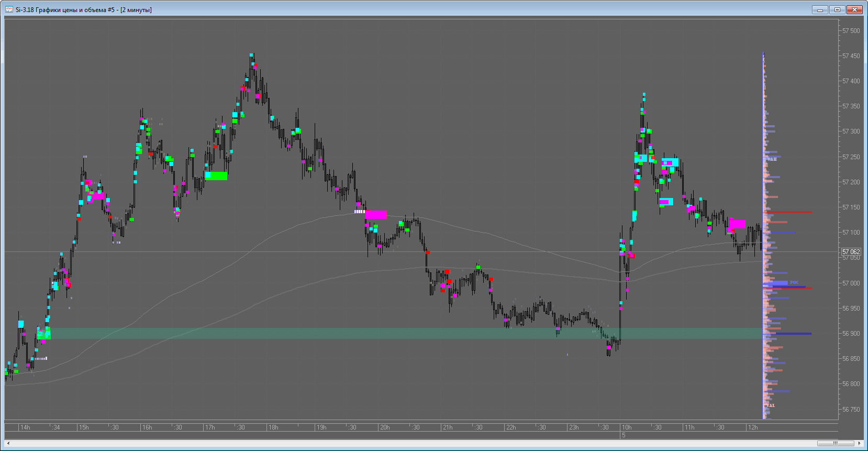
Task: Click the 57 450 price axis label
Action: [x=851, y=56]
